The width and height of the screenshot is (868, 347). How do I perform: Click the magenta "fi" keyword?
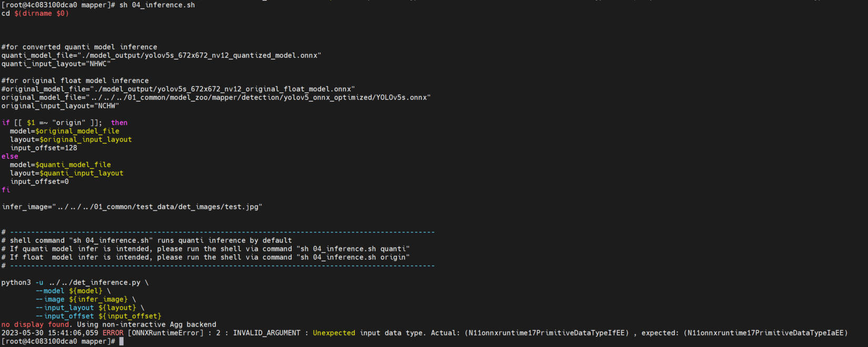click(6, 190)
